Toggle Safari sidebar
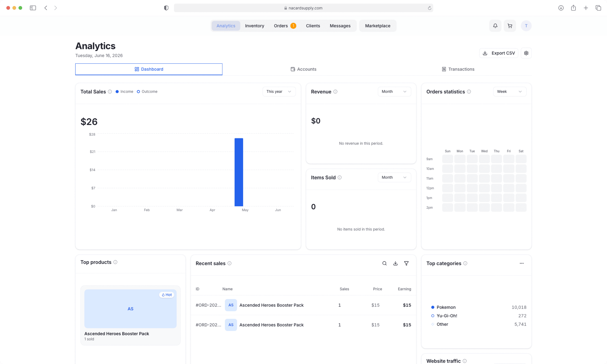Viewport: 607px width, 364px height. pyautogui.click(x=33, y=8)
